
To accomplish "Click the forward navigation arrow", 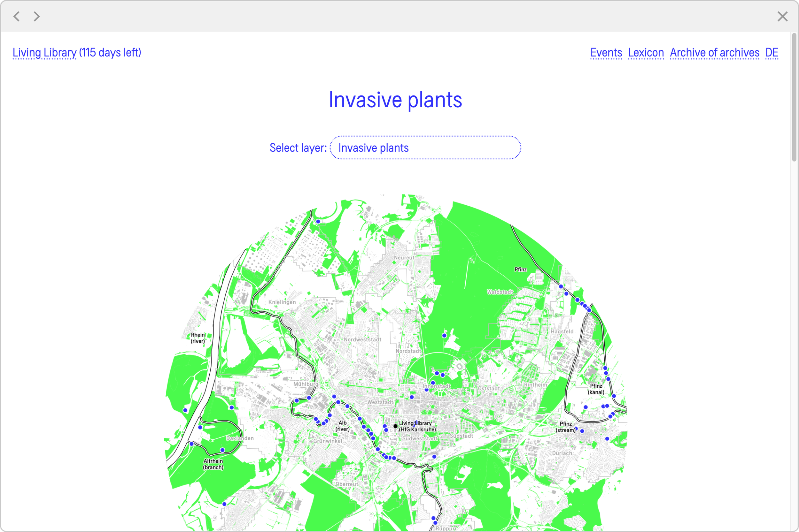I will (37, 16).
